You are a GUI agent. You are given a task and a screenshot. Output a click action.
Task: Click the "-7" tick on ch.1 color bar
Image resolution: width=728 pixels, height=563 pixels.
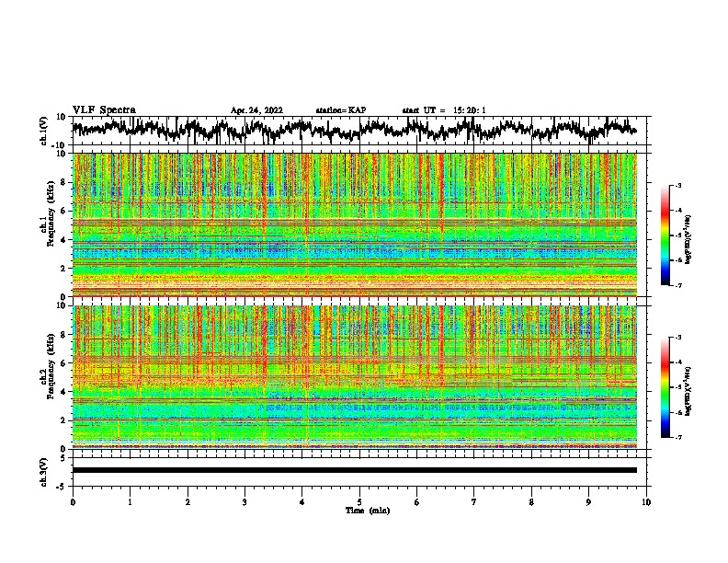677,285
